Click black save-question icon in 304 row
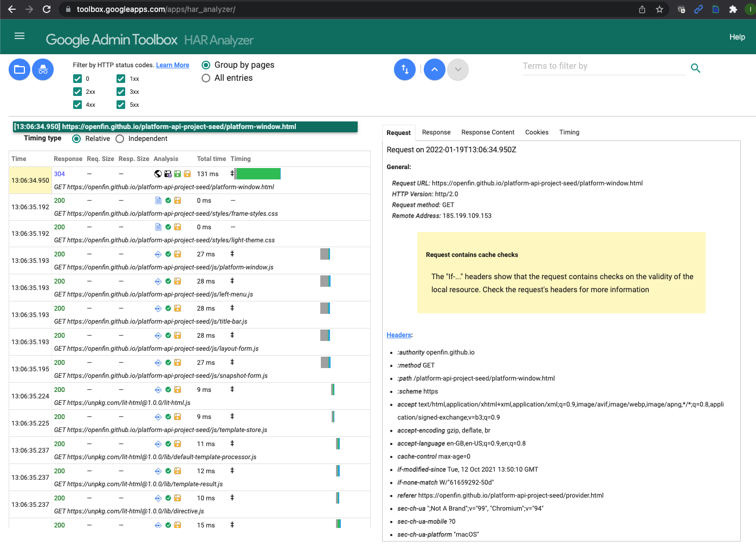The width and height of the screenshot is (756, 554). (x=168, y=174)
